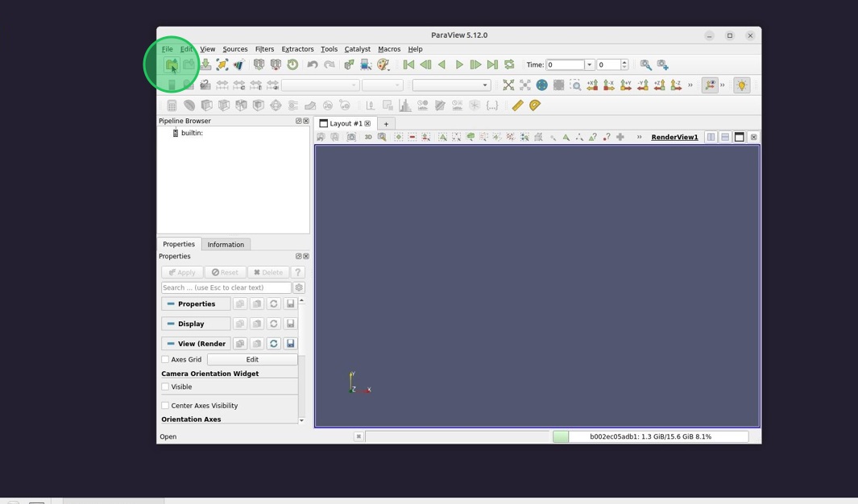Click the properties search field
Viewport: 858px width, 504px height.
click(x=226, y=287)
